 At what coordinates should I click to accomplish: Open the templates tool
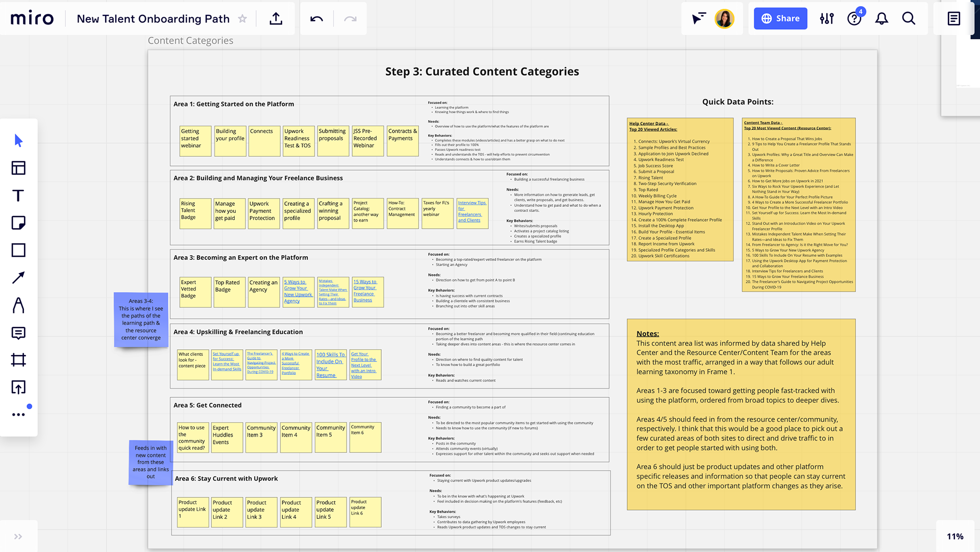(x=18, y=168)
